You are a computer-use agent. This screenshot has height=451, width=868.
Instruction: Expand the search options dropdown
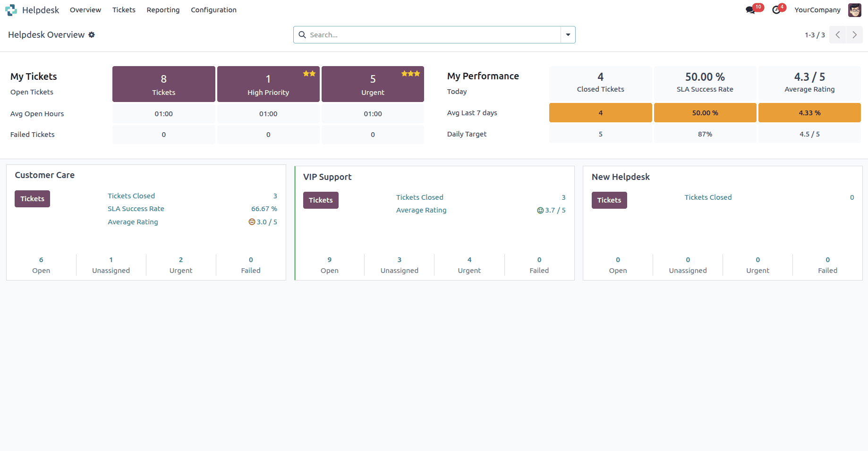click(568, 35)
